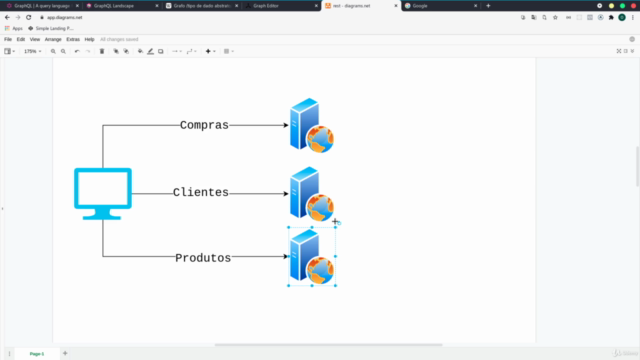Image resolution: width=640 pixels, height=360 pixels.
Task: Open a new browser tab
Action: tap(488, 6)
